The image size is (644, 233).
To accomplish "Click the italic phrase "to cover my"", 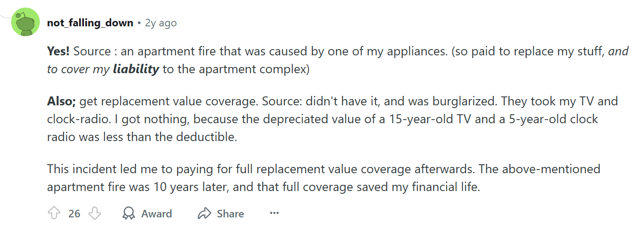I will [78, 70].
